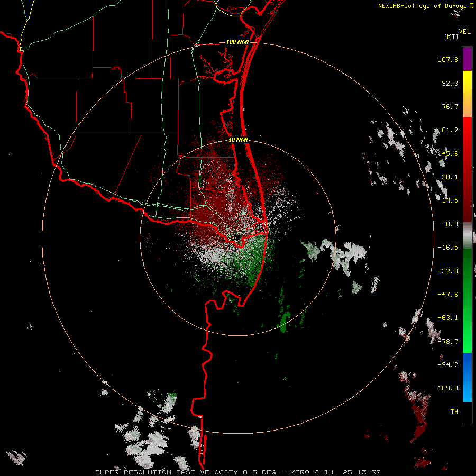Click the 50 NMI range ring label
This screenshot has width=476, height=476.
tap(238, 140)
